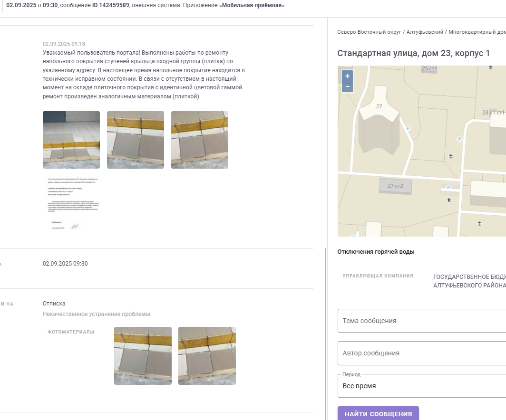Screen dimensions: 506x420
Task: Focus the Автор сообщения input field
Action: [x=422, y=353]
